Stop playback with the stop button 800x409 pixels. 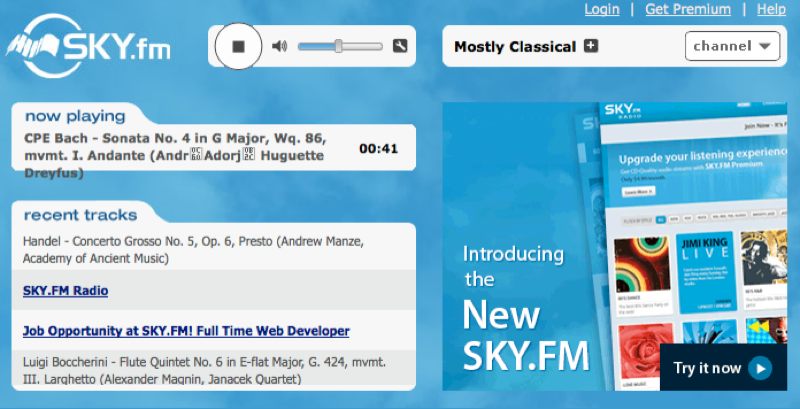(x=238, y=46)
